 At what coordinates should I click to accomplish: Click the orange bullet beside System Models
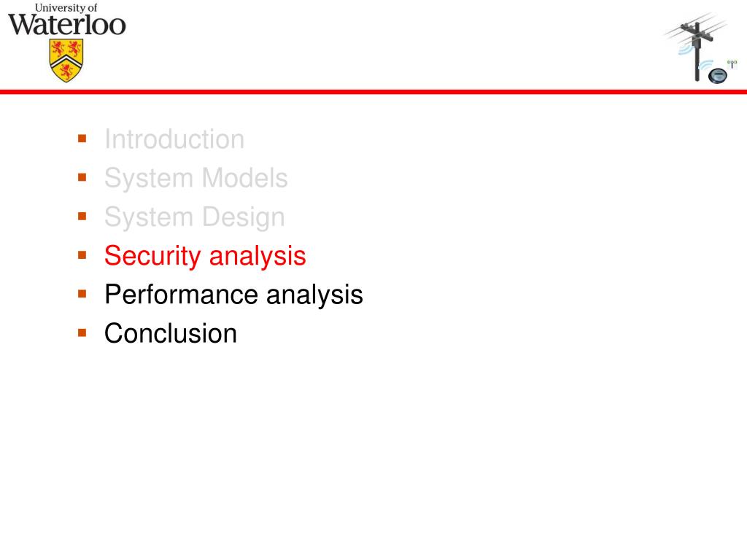[x=82, y=178]
